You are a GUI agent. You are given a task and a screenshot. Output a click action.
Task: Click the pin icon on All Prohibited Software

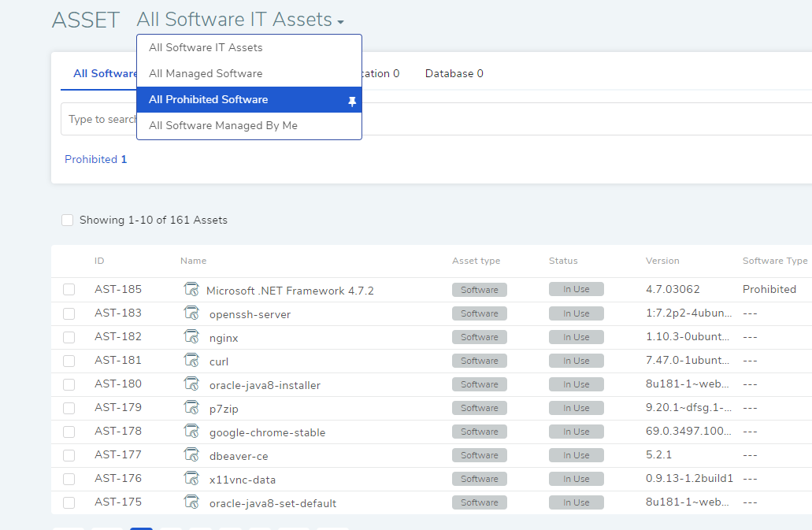pos(352,102)
